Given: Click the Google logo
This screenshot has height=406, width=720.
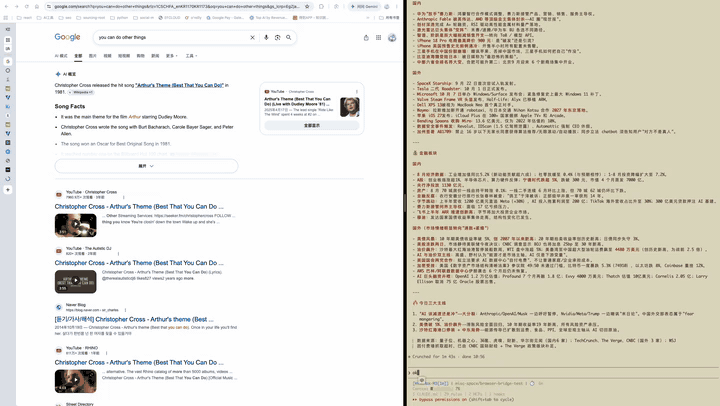Looking at the screenshot, I should 68,37.
